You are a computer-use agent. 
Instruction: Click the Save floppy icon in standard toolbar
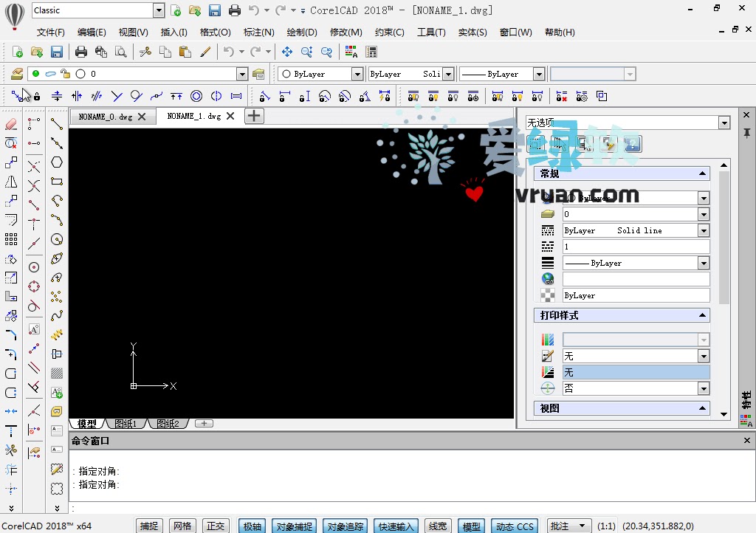(56, 52)
